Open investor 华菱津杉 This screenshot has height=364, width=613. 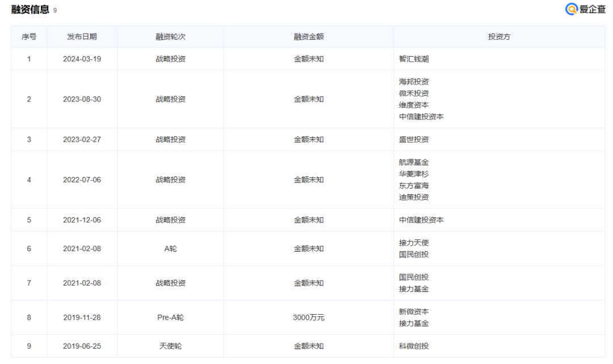(414, 174)
